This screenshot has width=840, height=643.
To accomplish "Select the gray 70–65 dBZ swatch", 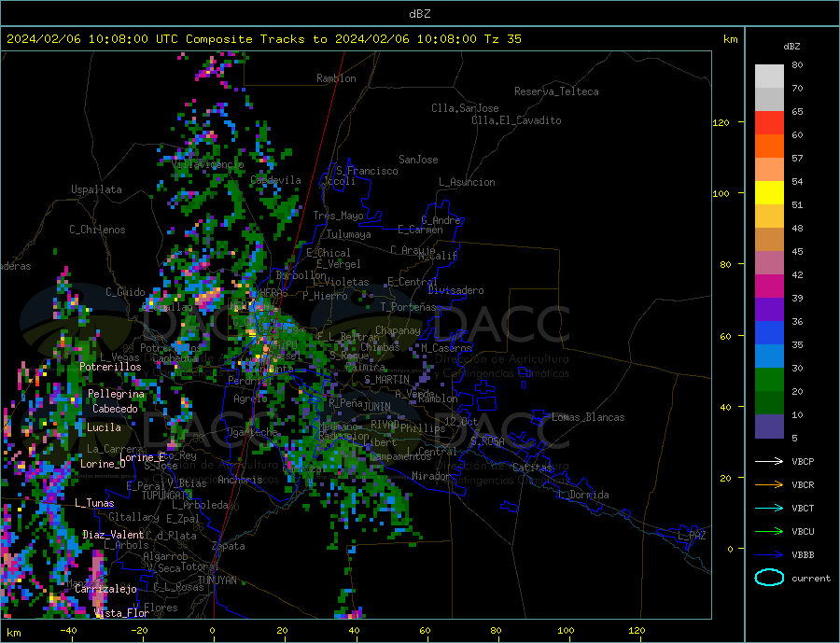I will pos(769,100).
